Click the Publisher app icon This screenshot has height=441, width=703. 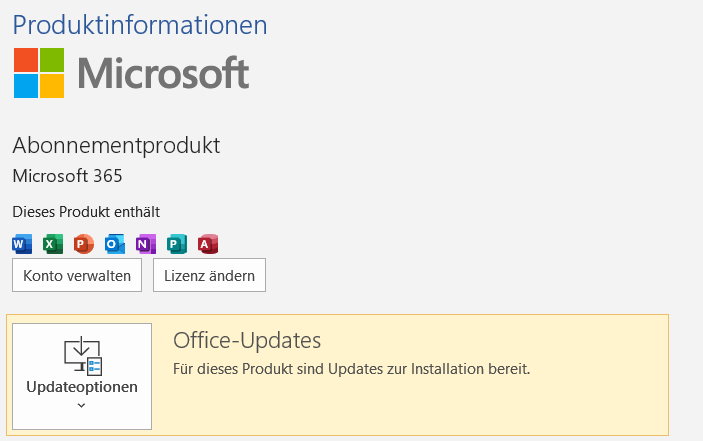coord(177,244)
